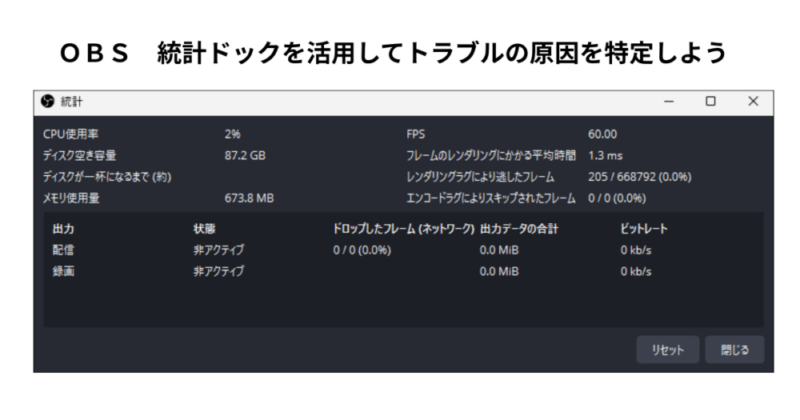
Task: Click the 0 kb/s bitrate in 配信 row
Action: click(x=636, y=250)
